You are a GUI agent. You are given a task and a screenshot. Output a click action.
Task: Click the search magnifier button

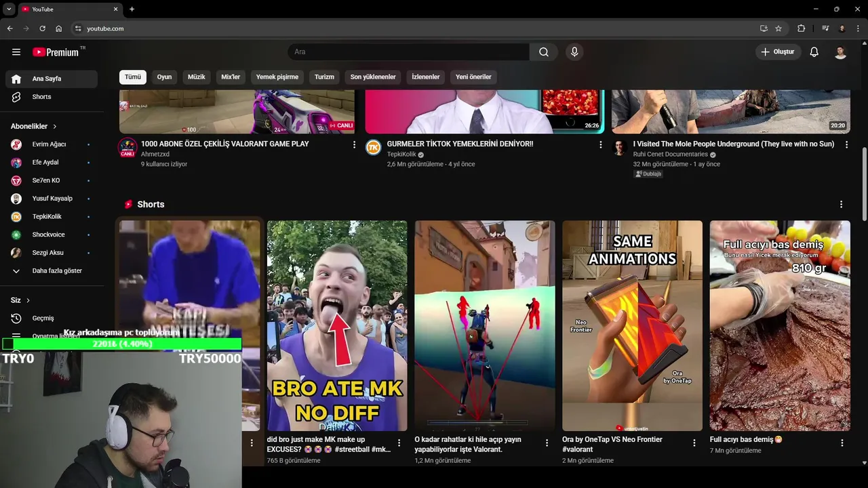tap(544, 52)
